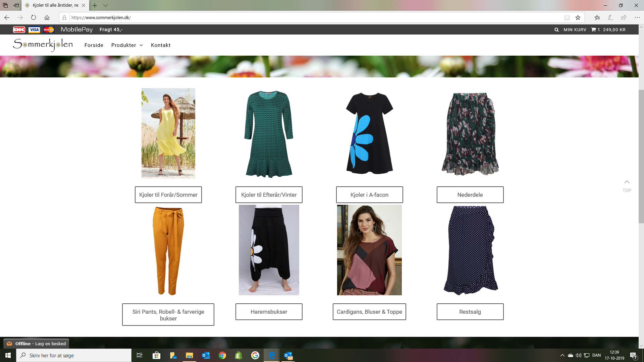Click the share page icon
Image resolution: width=644 pixels, height=362 pixels.
coord(624,17)
